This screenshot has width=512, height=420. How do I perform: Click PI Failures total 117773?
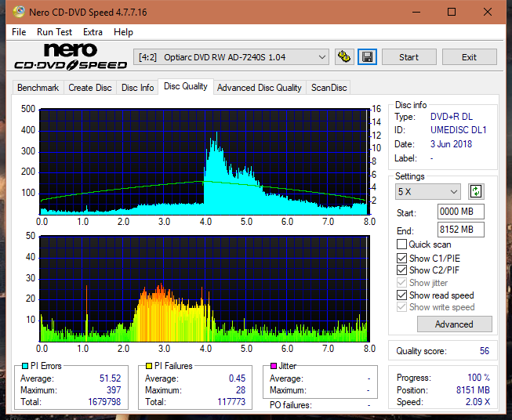(231, 402)
